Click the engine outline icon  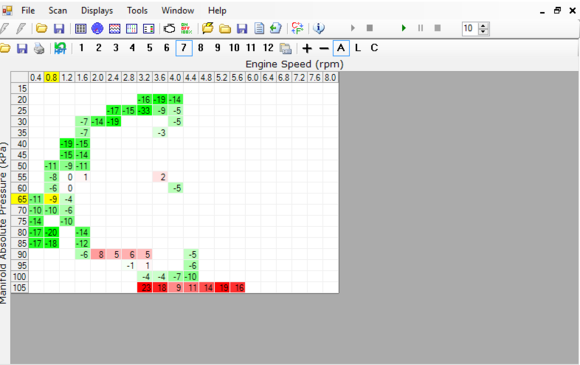(169, 28)
